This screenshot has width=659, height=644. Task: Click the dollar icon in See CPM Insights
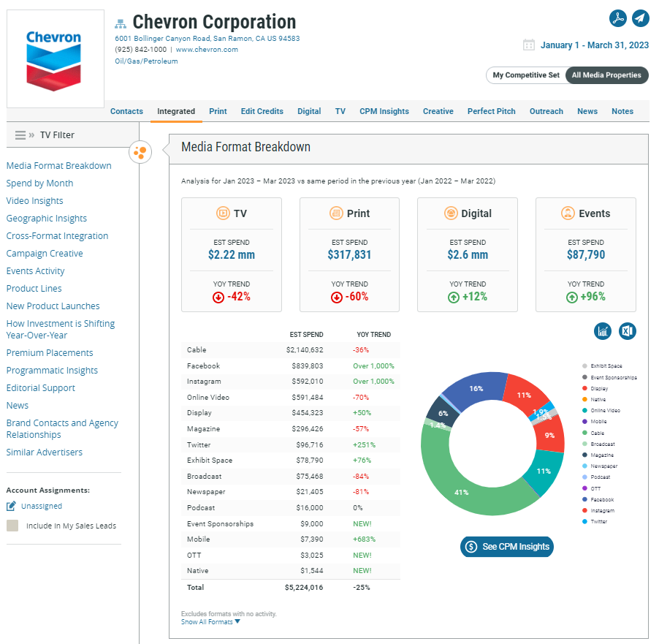click(471, 546)
